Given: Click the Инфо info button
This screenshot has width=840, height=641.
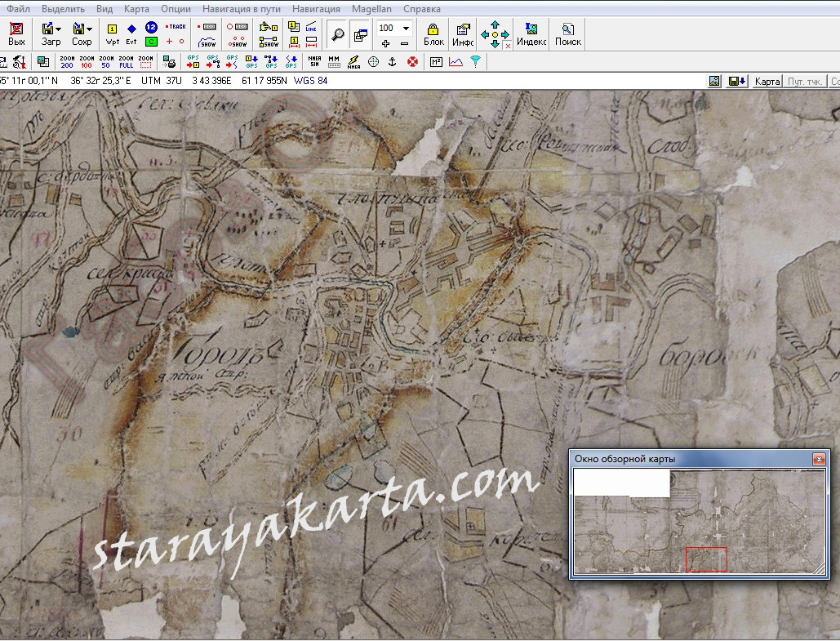Looking at the screenshot, I should pyautogui.click(x=463, y=35).
